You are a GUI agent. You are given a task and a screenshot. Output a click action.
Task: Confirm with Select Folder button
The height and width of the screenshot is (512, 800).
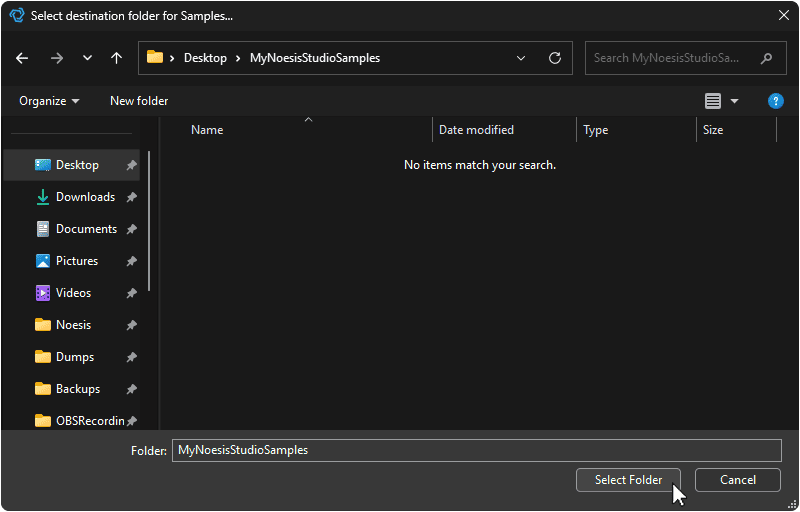pos(628,480)
